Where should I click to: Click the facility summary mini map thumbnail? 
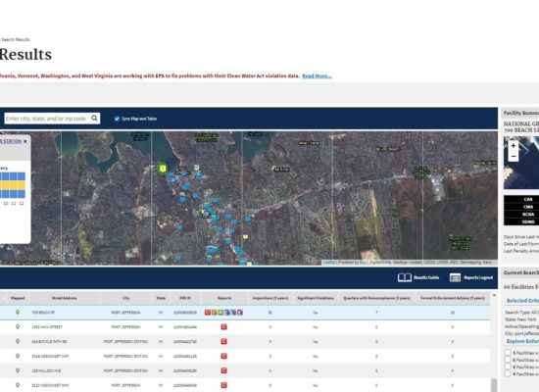521,163
